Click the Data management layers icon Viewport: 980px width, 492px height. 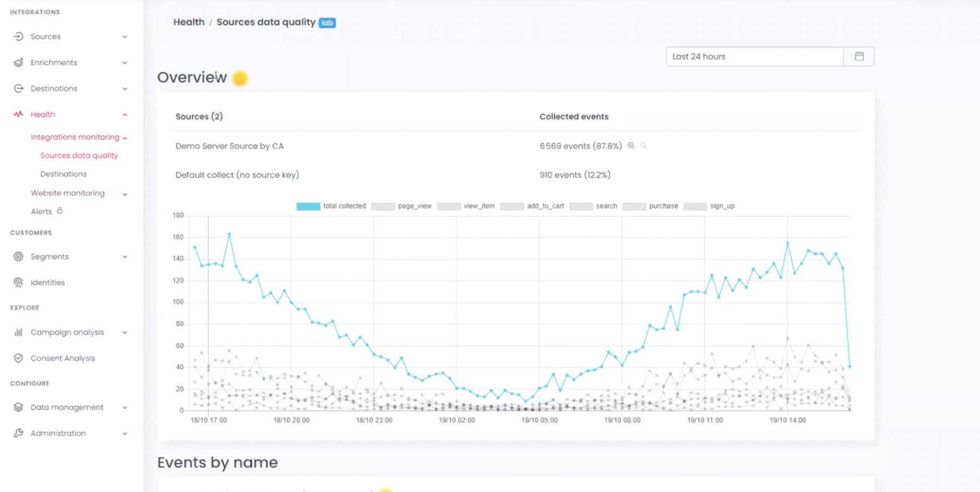(18, 407)
